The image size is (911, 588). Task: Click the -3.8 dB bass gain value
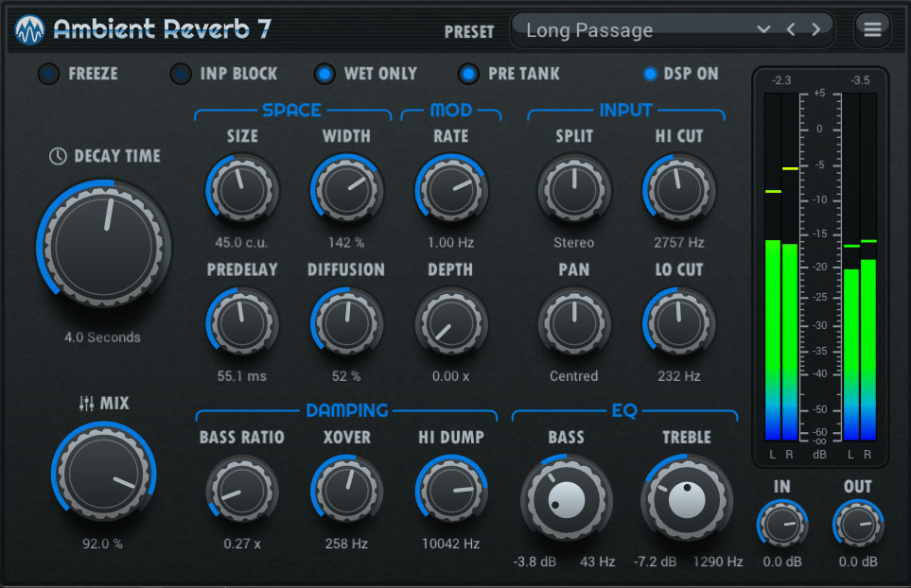pyautogui.click(x=534, y=562)
